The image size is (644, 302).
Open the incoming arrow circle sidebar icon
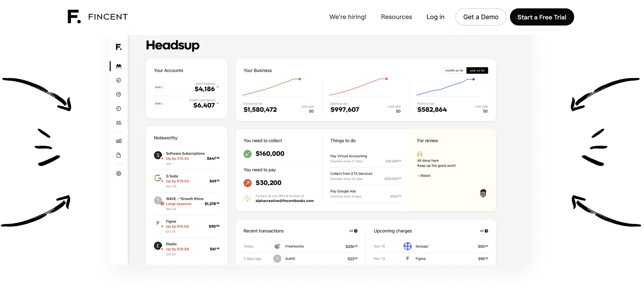point(118,80)
